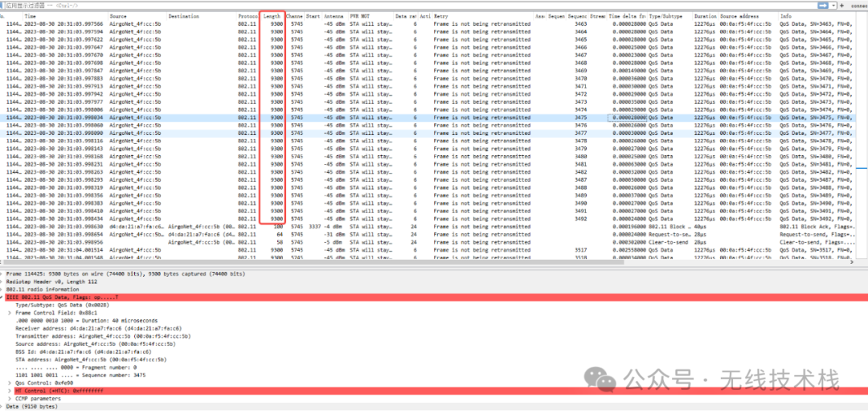Select the packet row with sequence number 3475
868x415 pixels.
pos(428,117)
